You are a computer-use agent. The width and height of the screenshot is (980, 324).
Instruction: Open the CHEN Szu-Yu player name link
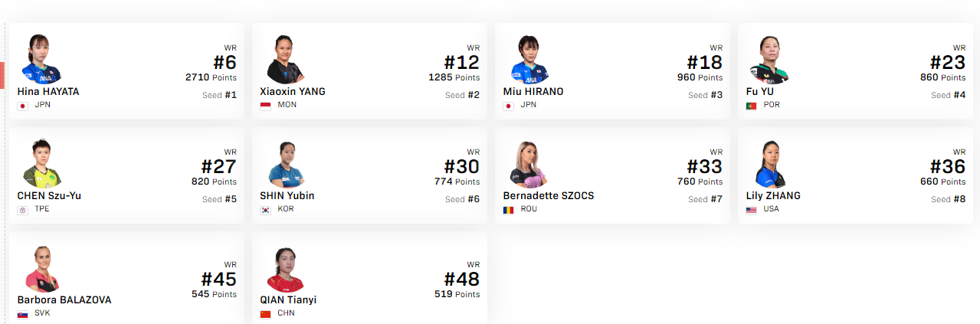pos(49,195)
